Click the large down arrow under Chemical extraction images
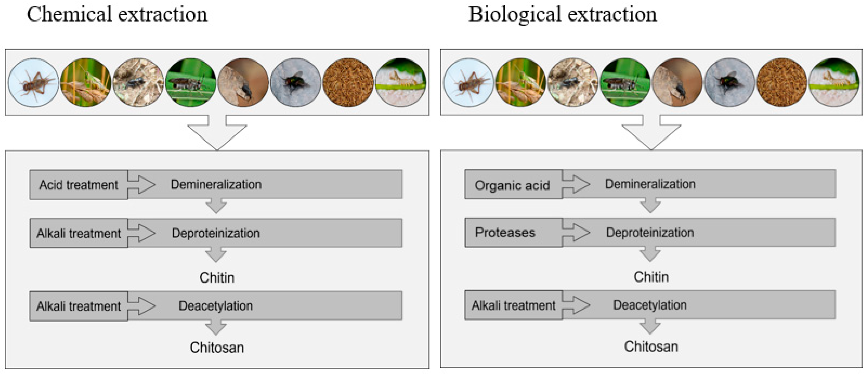 coord(217,133)
